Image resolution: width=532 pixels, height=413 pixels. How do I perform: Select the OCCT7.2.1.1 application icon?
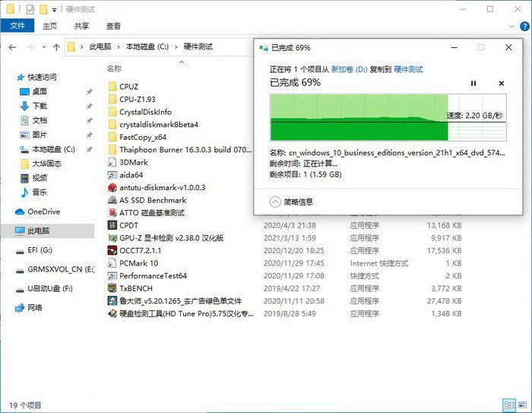(x=112, y=250)
